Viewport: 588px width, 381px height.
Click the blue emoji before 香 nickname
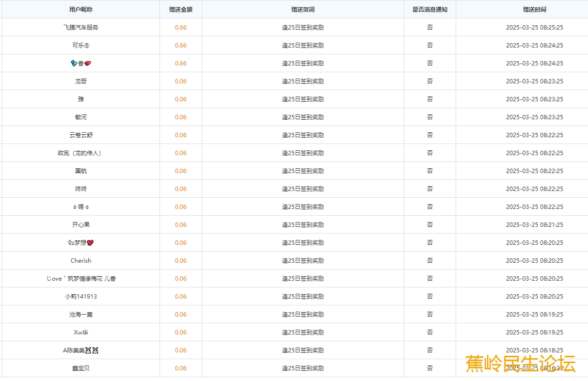click(x=74, y=63)
